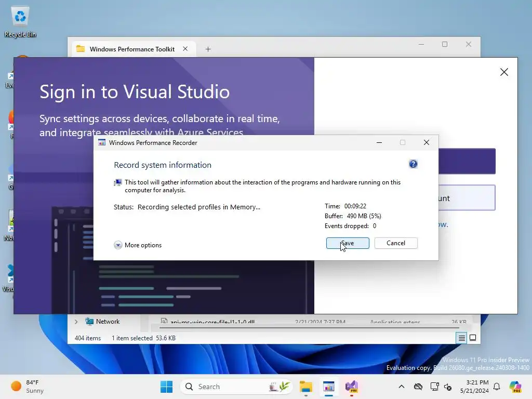Switch File Explorer to details view
532x399 pixels.
coord(461,338)
